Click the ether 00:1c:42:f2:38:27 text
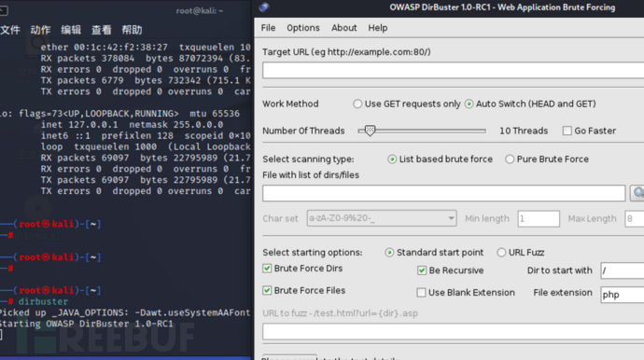This screenshot has height=360, width=644. pyautogui.click(x=104, y=48)
